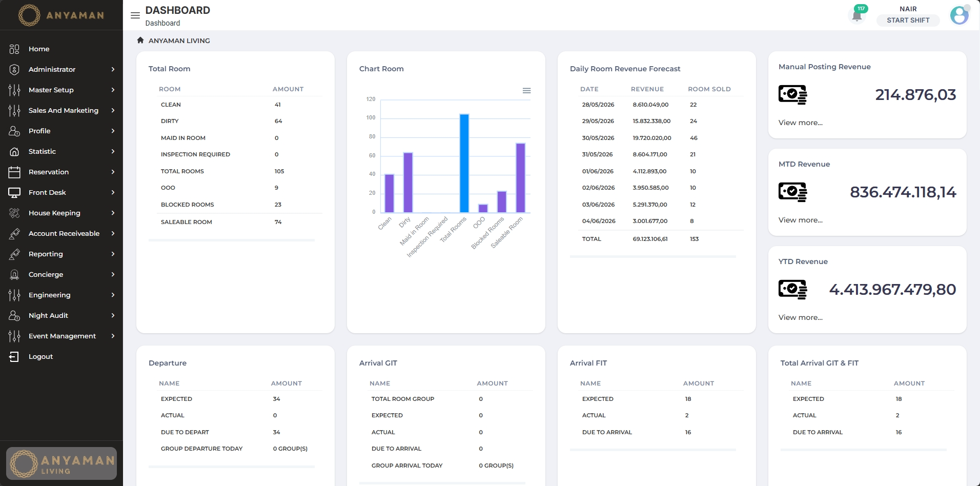Click the Logout icon in sidebar
Image resolution: width=980 pixels, height=486 pixels.
click(14, 356)
